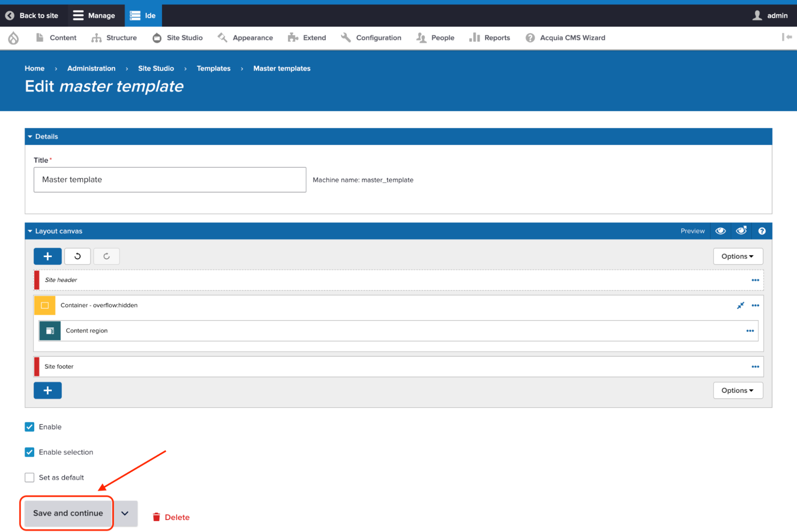
Task: Select the Site footer row
Action: tap(399, 367)
